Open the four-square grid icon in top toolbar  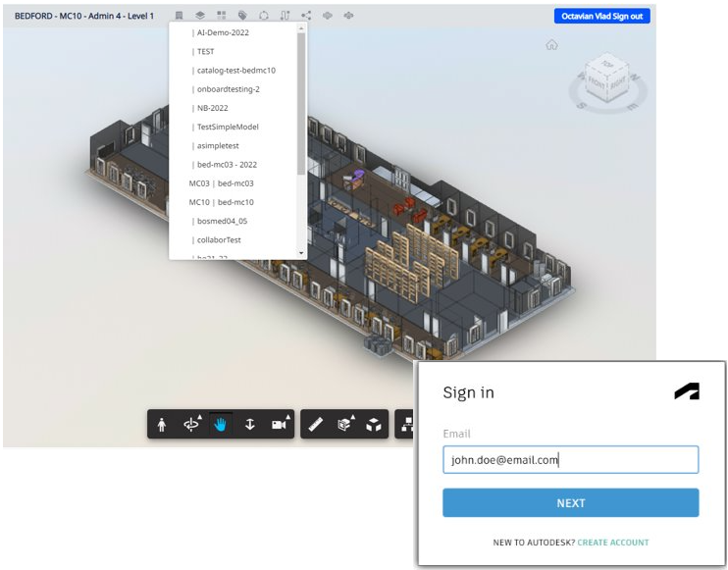coord(221,16)
